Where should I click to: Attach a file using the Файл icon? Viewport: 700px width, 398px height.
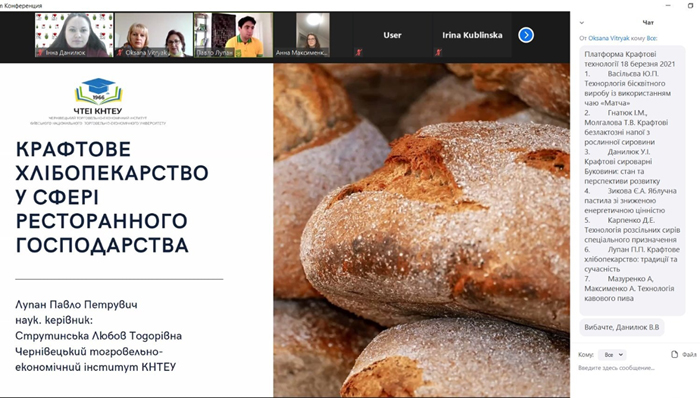[x=683, y=354]
